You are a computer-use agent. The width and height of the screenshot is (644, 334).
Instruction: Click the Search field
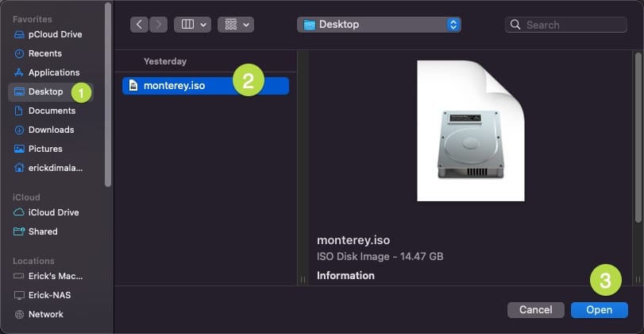566,25
